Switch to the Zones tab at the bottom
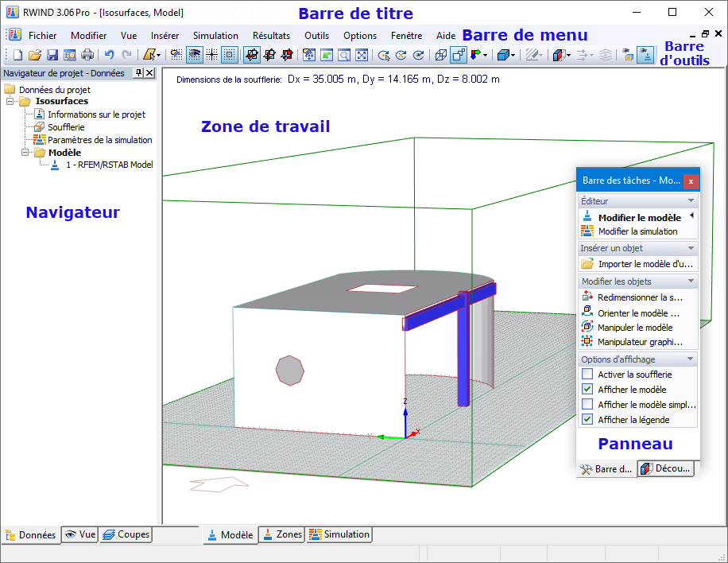This screenshot has height=563, width=728. click(x=281, y=534)
